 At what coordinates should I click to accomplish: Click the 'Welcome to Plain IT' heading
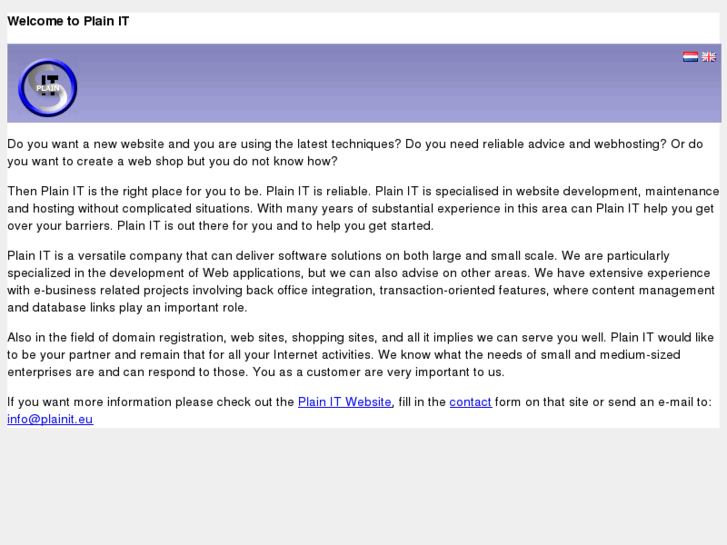pos(68,21)
